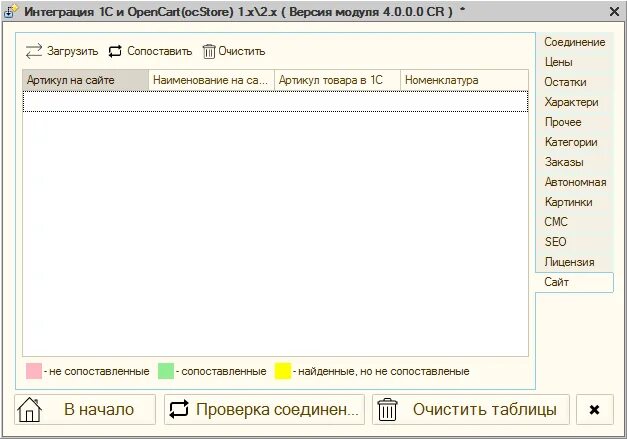Image resolution: width=627 pixels, height=439 pixels.
Task: Click the Очистить trash bin icon
Action: tap(209, 52)
